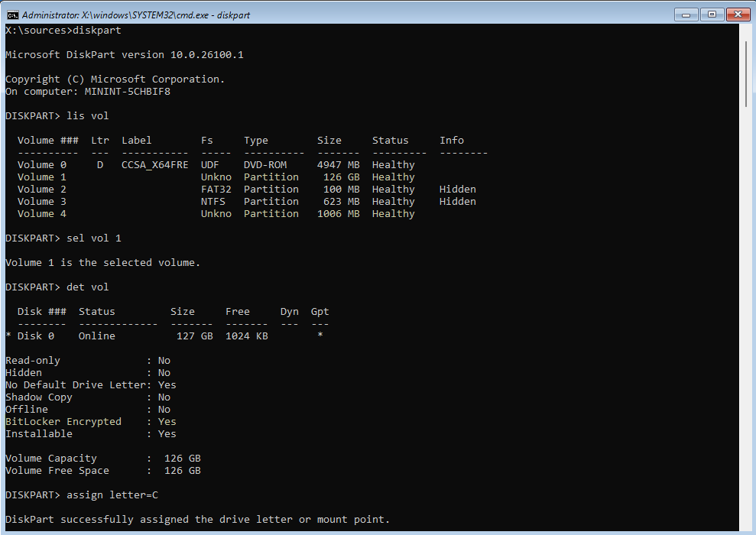Click the '126 GB' size in Volume 1 row

point(342,177)
